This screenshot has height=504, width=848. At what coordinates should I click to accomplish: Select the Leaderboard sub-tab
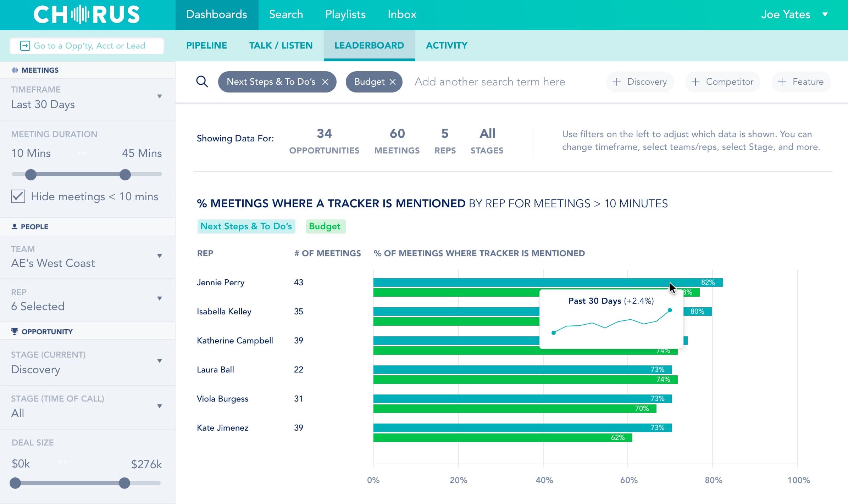pyautogui.click(x=369, y=45)
